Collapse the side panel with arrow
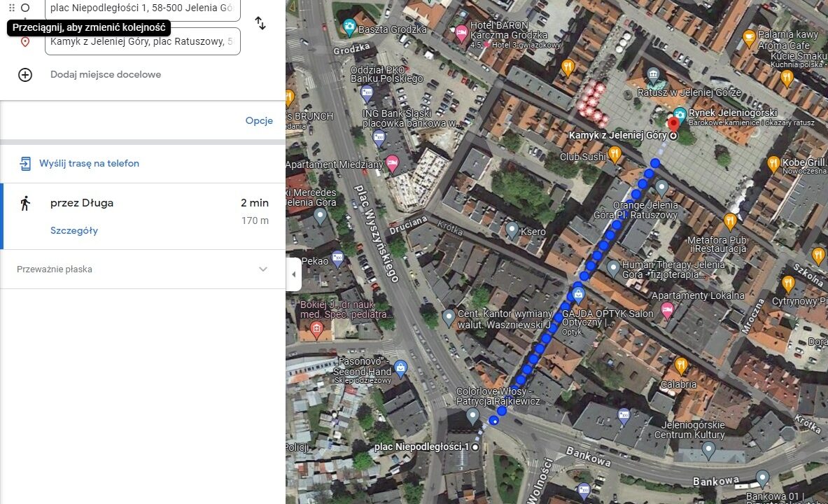 [x=293, y=274]
